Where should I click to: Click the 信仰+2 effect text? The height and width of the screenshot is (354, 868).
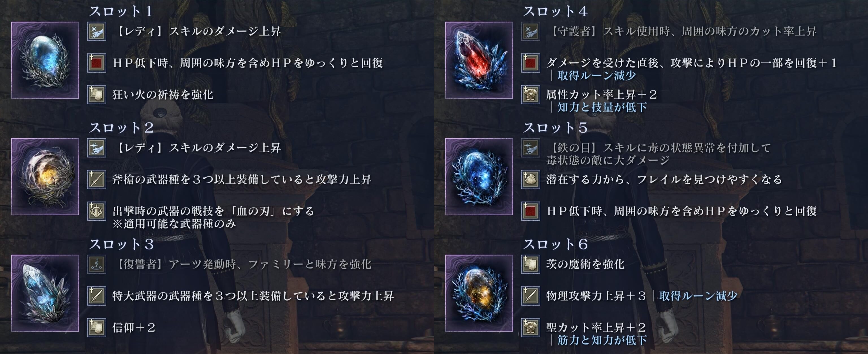click(x=134, y=327)
